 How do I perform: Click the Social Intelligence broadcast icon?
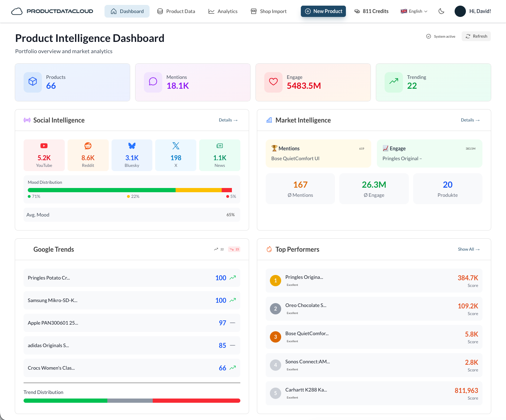point(27,120)
